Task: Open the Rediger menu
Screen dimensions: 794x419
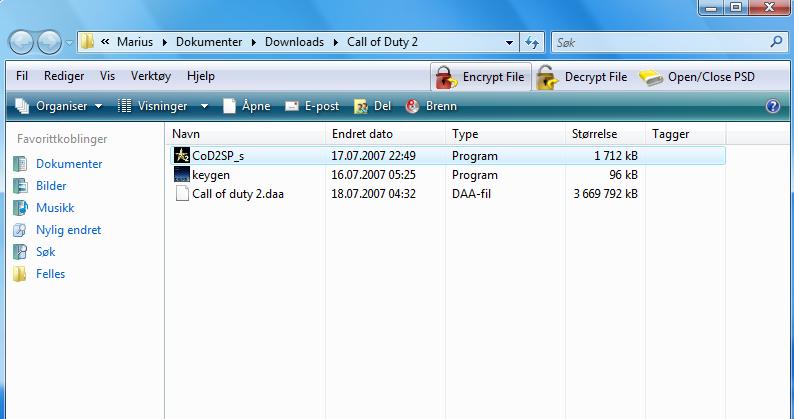Action: [x=64, y=76]
